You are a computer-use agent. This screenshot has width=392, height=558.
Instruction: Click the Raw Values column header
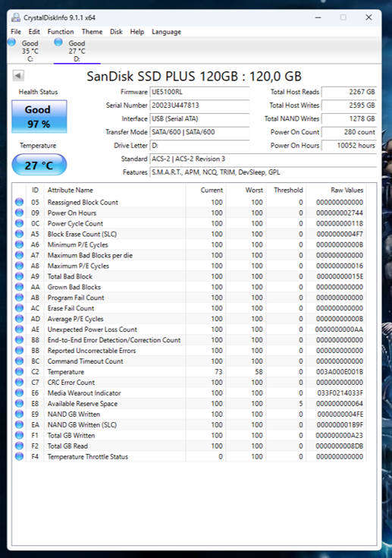336,190
